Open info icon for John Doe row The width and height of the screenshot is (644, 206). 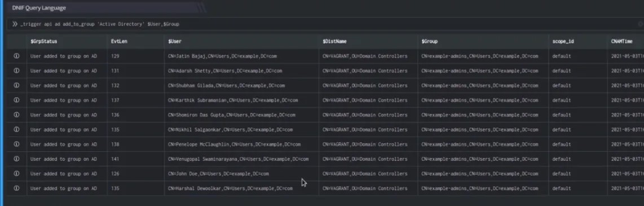(x=16, y=173)
